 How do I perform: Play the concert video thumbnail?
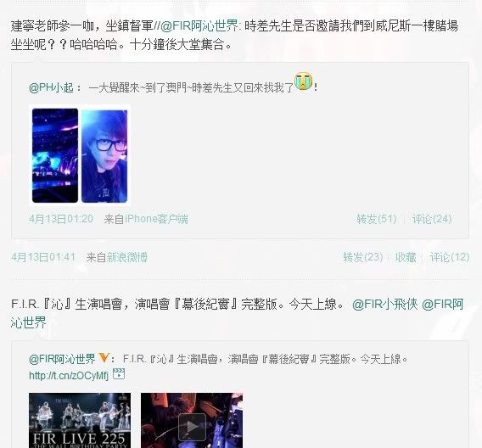click(x=192, y=420)
